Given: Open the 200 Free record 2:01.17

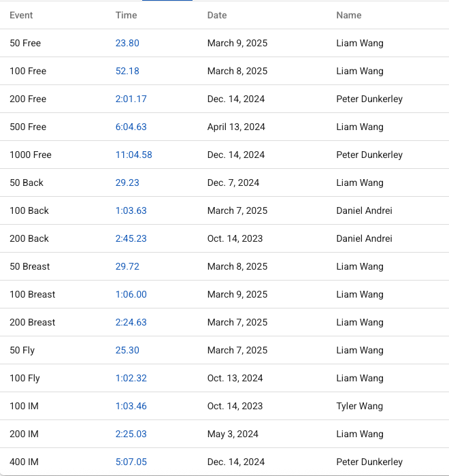Looking at the screenshot, I should pos(131,99).
